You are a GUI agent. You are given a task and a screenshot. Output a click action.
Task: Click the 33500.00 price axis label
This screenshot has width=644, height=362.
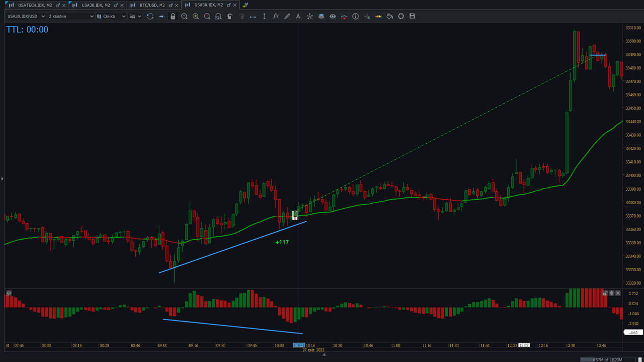pos(633,41)
